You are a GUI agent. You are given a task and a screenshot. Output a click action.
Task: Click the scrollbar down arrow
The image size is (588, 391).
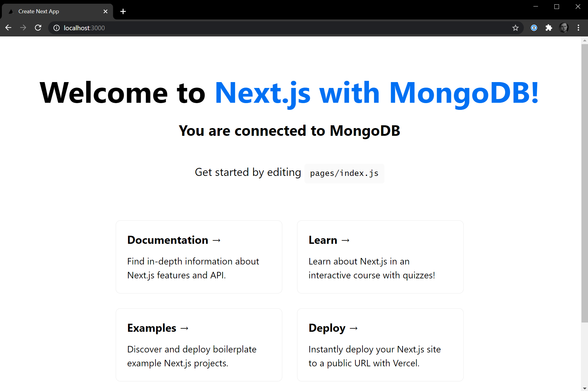tap(584, 388)
